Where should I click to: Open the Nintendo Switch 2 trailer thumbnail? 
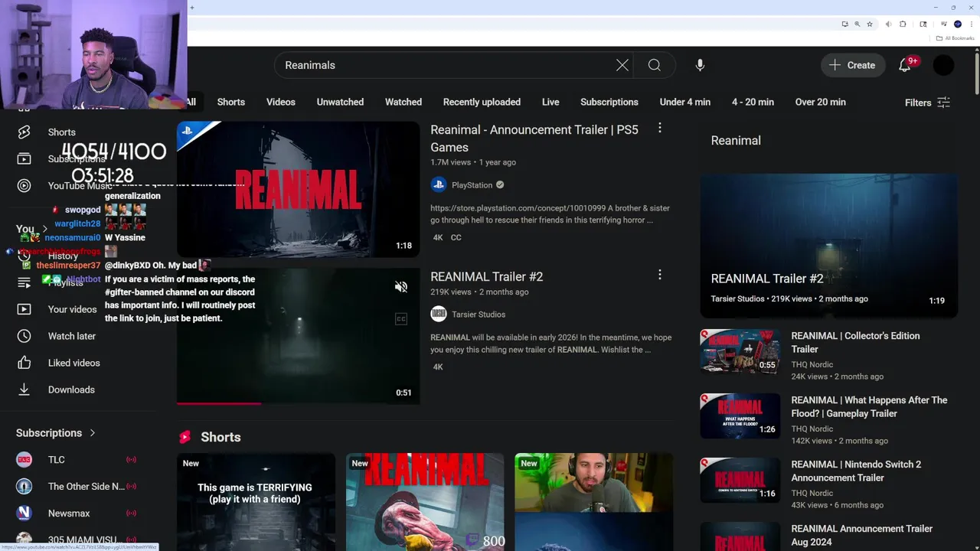[740, 479]
